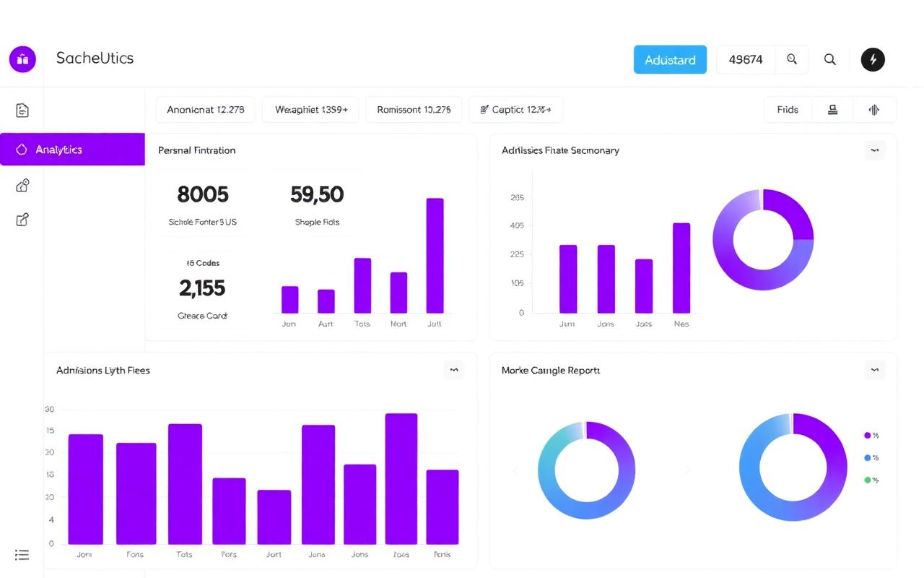924x578 pixels.
Task: Click the Persnal Fintration card title
Action: [x=196, y=150]
